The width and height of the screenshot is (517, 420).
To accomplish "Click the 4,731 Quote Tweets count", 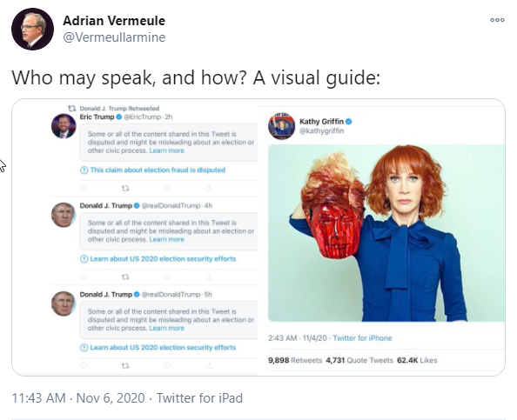I will tap(359, 360).
